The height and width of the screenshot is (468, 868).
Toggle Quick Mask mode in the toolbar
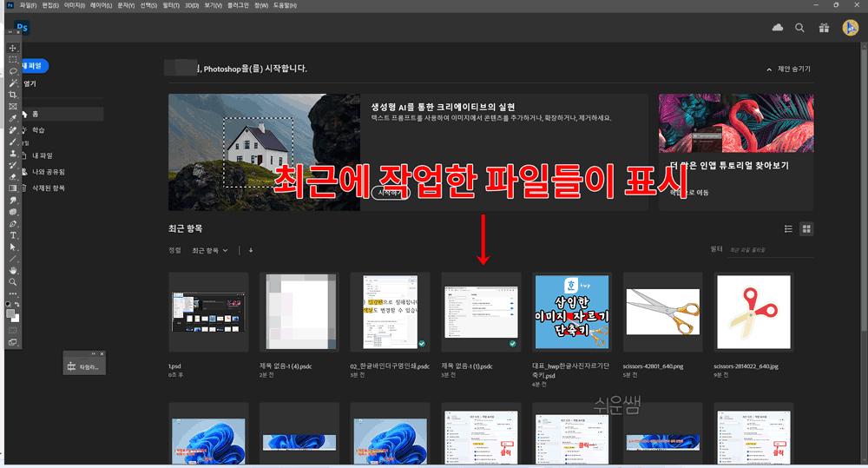(x=13, y=331)
